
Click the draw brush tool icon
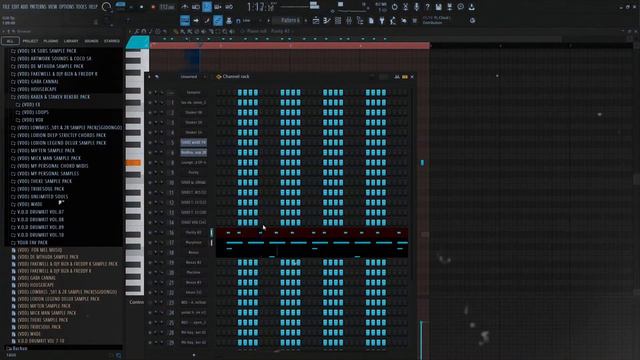pyautogui.click(x=207, y=20)
